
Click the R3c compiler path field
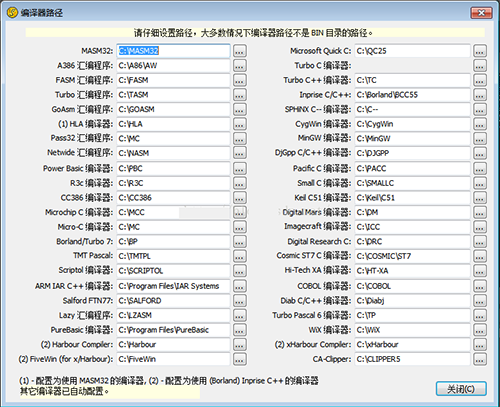click(173, 183)
